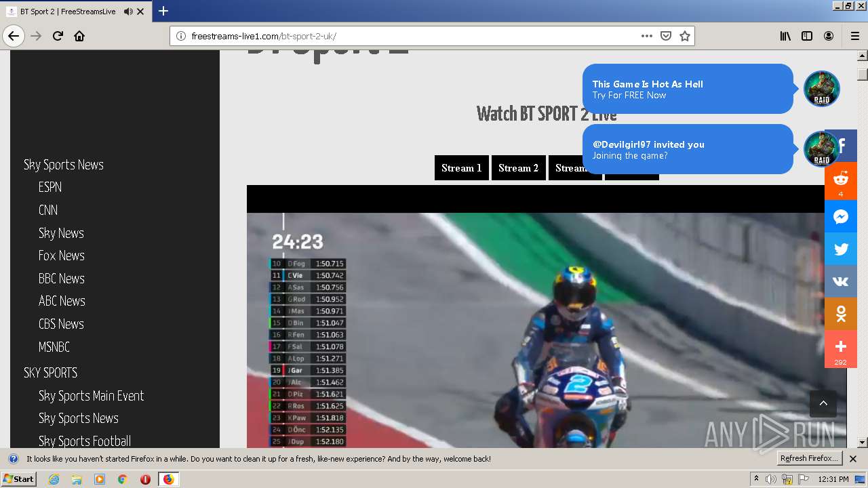The width and height of the screenshot is (868, 488).
Task: Dismiss the Firefox refresh notification bar
Action: point(853,459)
